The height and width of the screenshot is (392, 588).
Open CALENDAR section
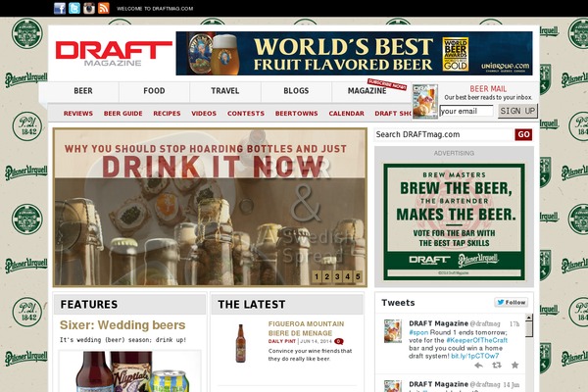pos(347,114)
